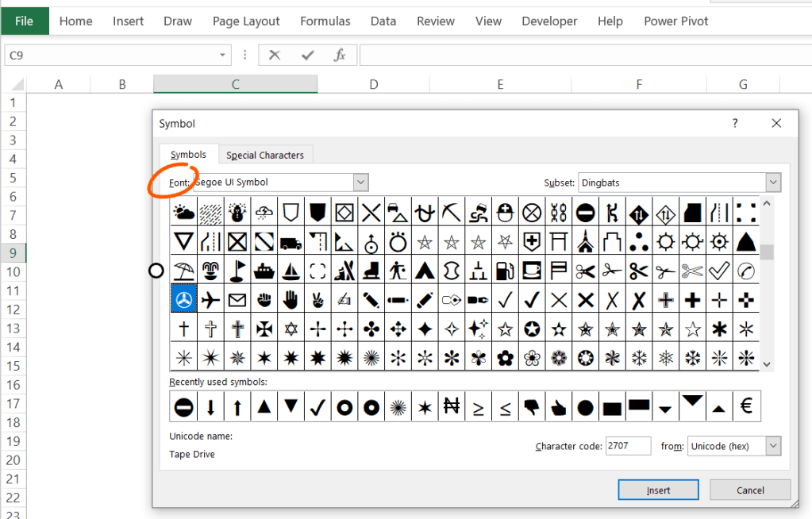
Task: Click the formula bar cancel X icon
Action: click(x=275, y=55)
